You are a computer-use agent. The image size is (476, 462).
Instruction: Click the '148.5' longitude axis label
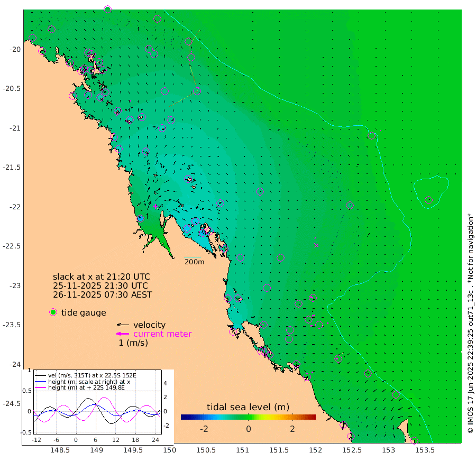[x=60, y=450]
